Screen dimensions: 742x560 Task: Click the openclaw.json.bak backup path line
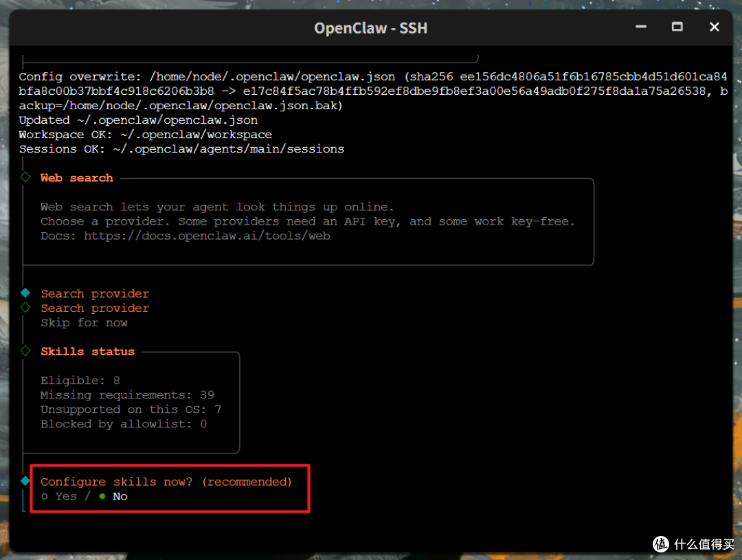[x=180, y=106]
